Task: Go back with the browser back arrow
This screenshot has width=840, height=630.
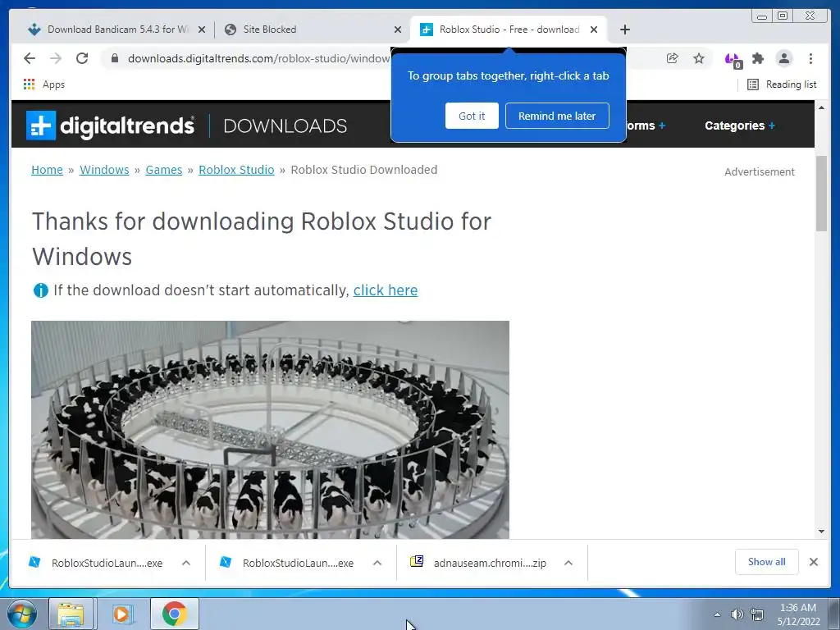Action: (30, 58)
